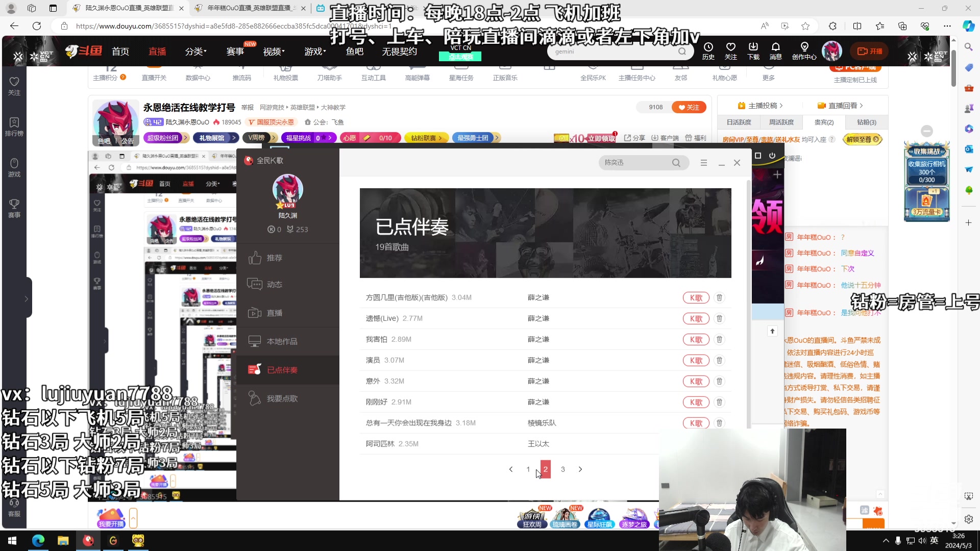Expand 直播回看 chevron link
980x551 pixels.
coord(840,106)
